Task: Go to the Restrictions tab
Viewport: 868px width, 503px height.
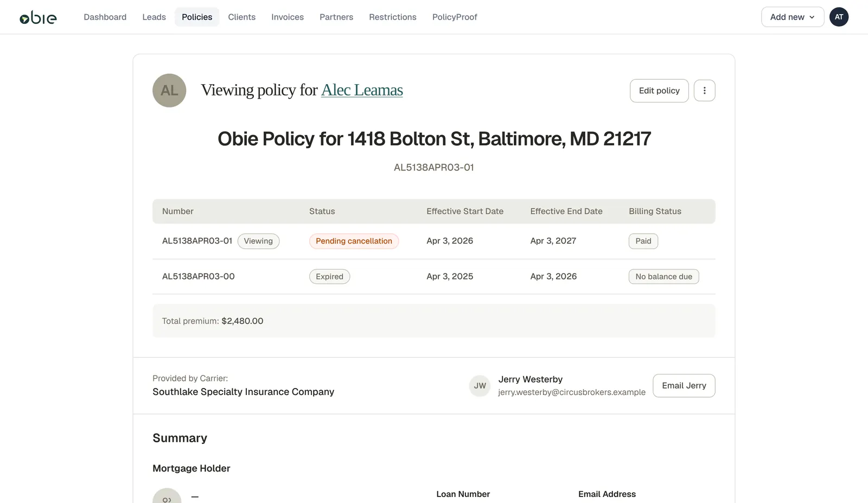Action: (x=393, y=17)
